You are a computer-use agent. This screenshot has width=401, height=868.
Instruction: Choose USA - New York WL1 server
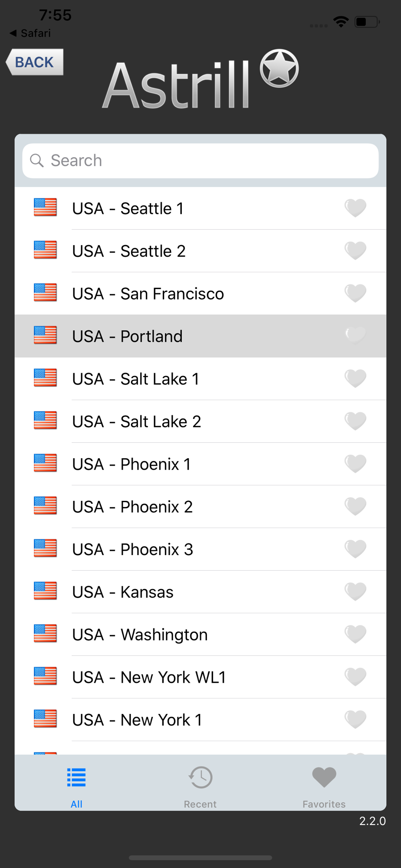[x=200, y=677]
